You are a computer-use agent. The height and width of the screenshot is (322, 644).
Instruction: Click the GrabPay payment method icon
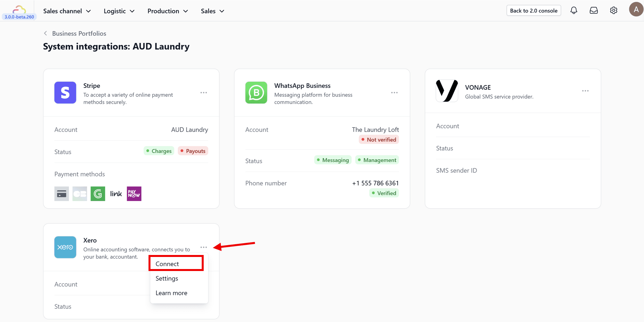(98, 194)
